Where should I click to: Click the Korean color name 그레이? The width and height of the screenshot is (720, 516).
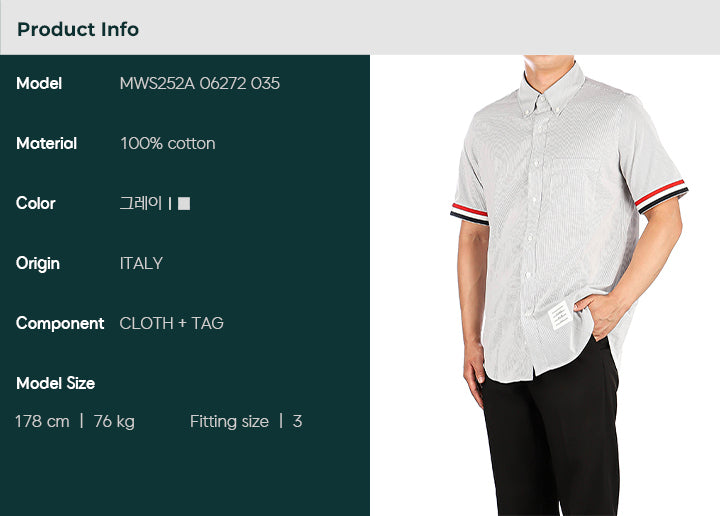click(x=141, y=203)
